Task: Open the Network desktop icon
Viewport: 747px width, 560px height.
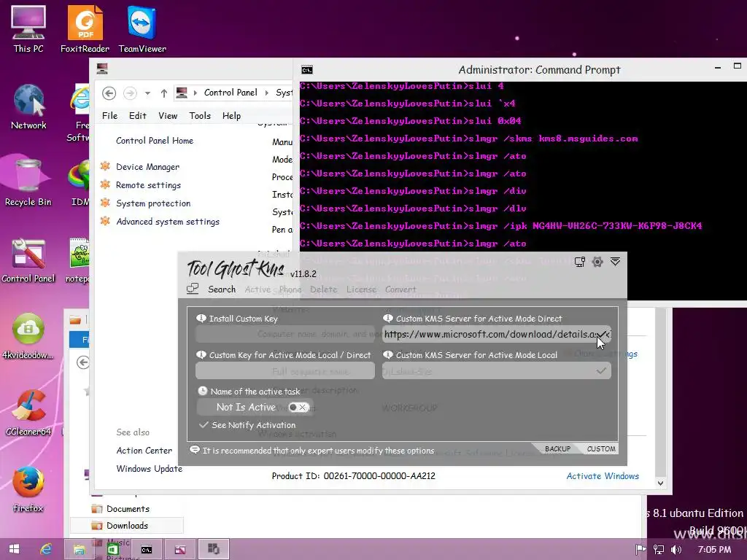Action: tap(28, 106)
